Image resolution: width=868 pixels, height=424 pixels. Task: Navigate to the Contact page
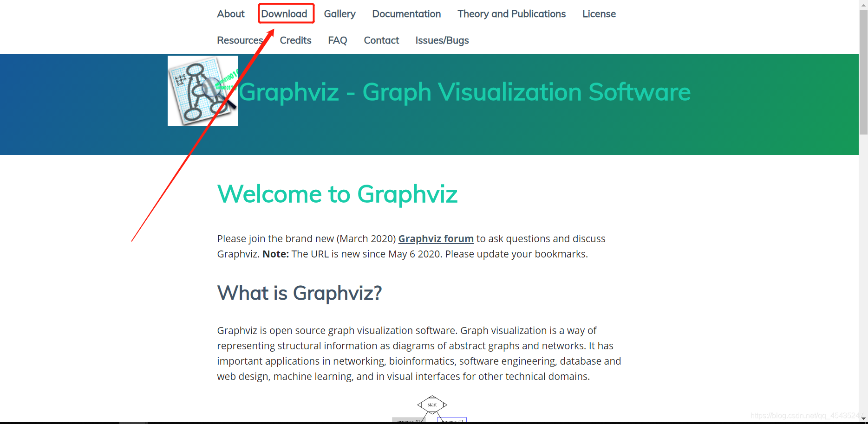[381, 40]
